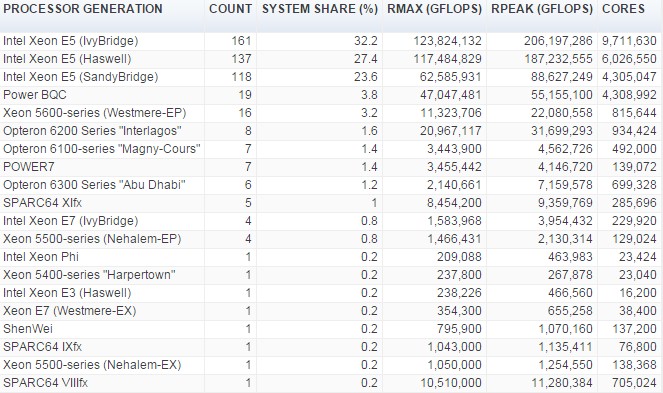
Task: Select the SPARC64 XIfx row
Action: tap(332, 203)
